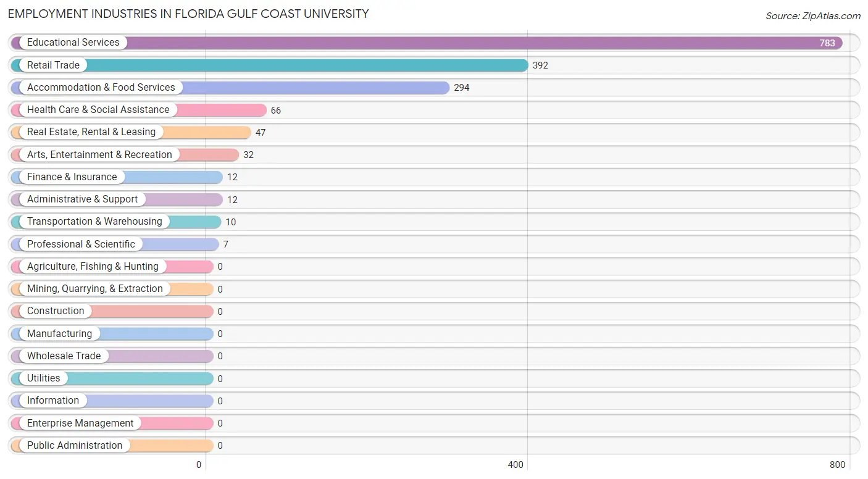Image resolution: width=868 pixels, height=479 pixels.
Task: Click the Accommodation & Food Services label
Action: pos(101,87)
